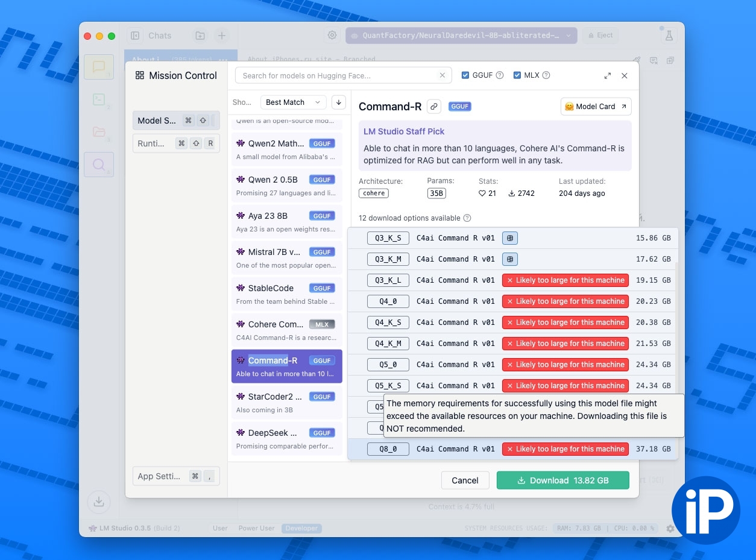Viewport: 756px width, 560px height.
Task: Click the Cancel button
Action: point(465,480)
